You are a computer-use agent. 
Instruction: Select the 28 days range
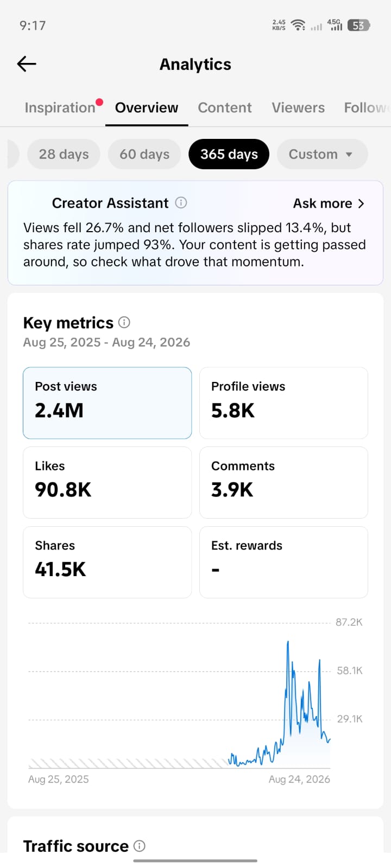(64, 154)
